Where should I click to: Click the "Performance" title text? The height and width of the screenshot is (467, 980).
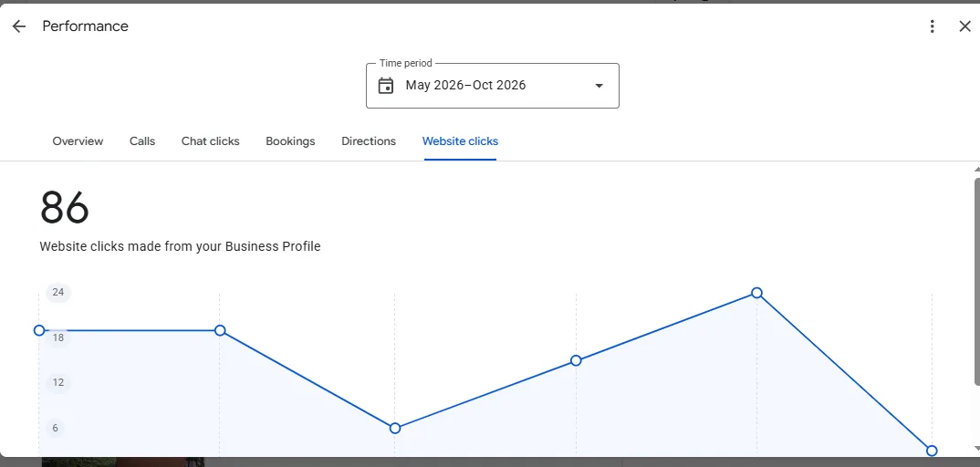[x=86, y=26]
